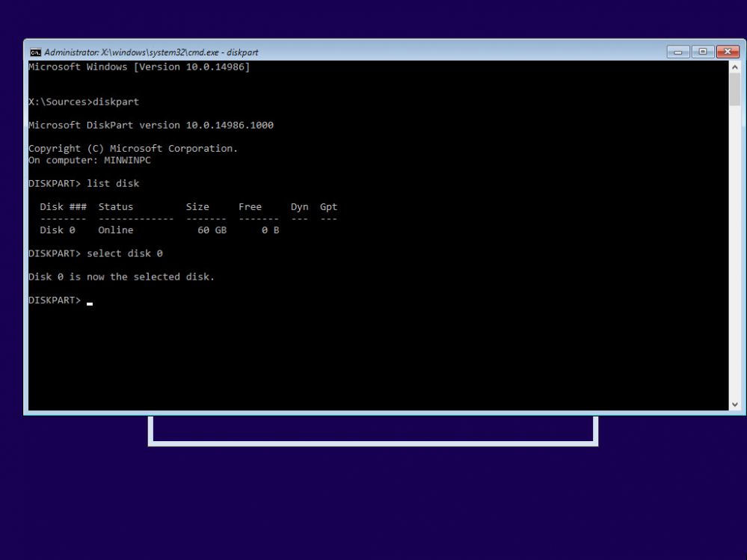Click the vertical scrollbar thumb
747x560 pixels.
(734, 90)
